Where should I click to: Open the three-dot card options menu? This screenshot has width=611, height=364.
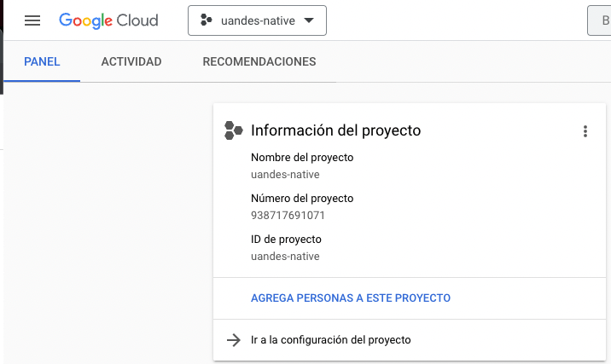coord(585,131)
